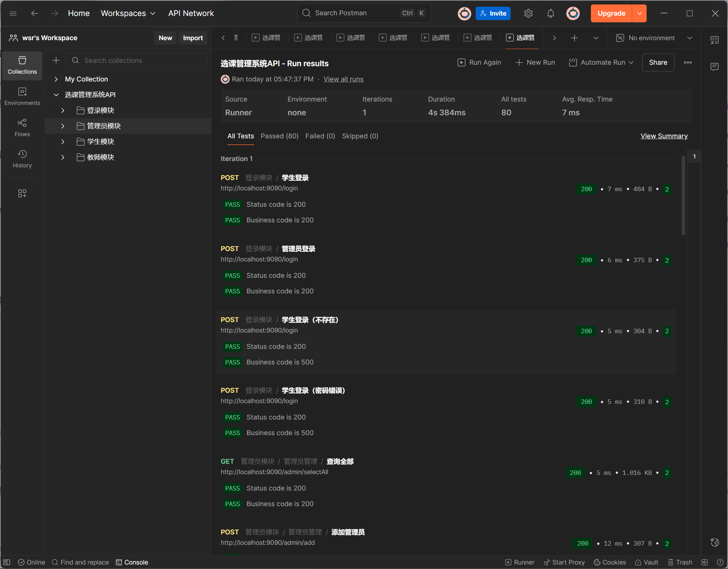The image size is (728, 569).
Task: Open the No environment dropdown
Action: tap(654, 38)
